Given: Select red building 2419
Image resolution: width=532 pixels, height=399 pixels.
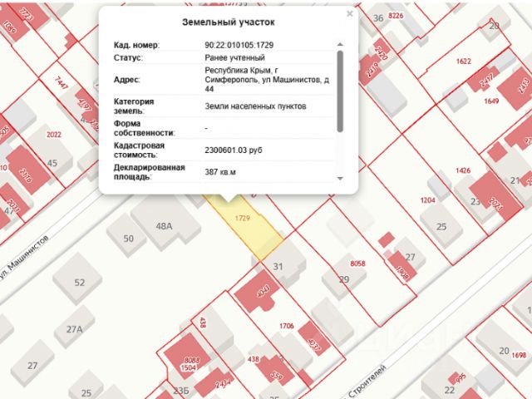Looking at the screenshot, I should [x=371, y=70].
